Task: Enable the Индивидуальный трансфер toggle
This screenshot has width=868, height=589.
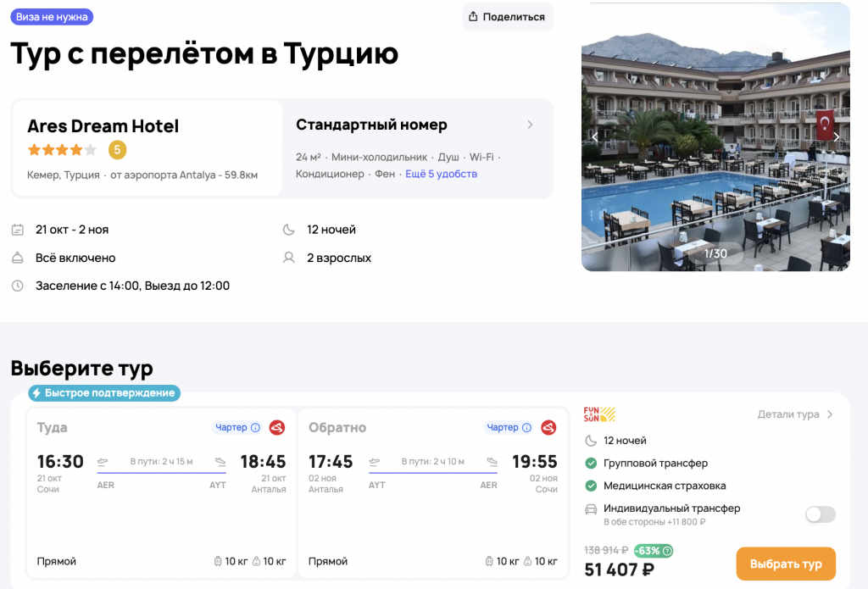Action: click(x=820, y=514)
